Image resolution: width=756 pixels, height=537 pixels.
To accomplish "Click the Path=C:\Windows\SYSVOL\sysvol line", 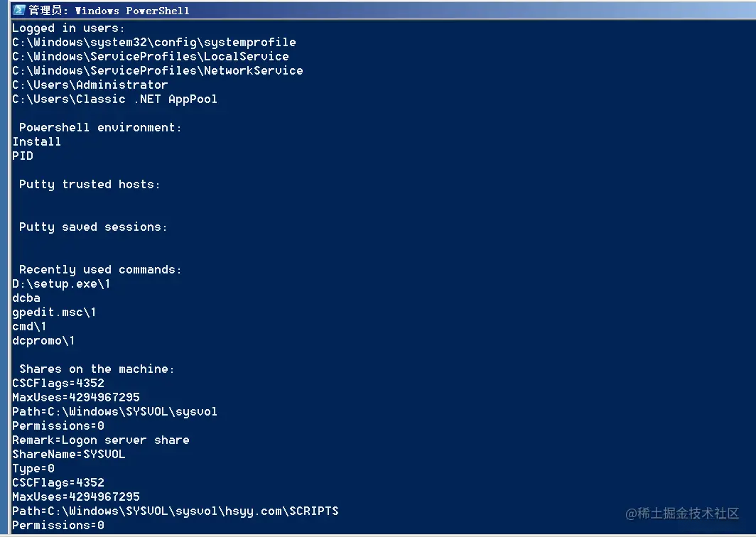I will pos(114,412).
